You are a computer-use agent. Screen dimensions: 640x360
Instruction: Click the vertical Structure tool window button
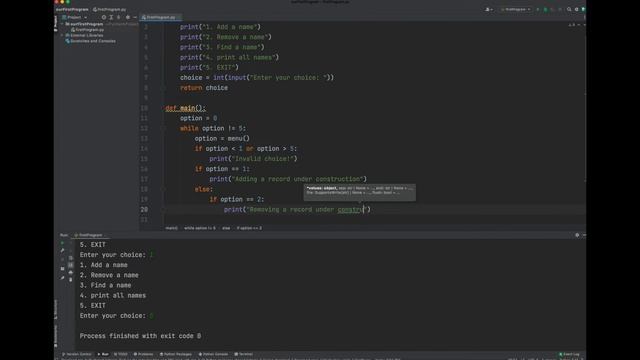(56, 309)
